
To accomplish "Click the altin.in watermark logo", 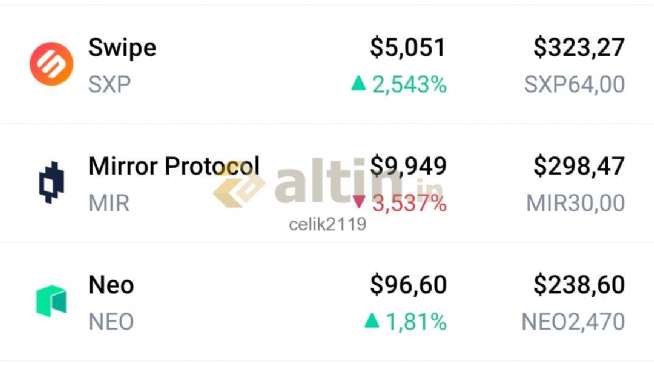I will (x=328, y=183).
